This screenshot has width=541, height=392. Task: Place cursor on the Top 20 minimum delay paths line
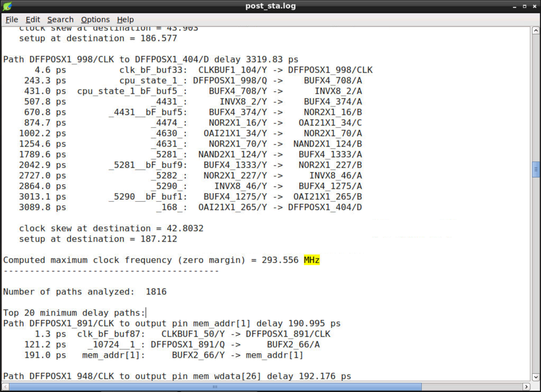pyautogui.click(x=74, y=313)
